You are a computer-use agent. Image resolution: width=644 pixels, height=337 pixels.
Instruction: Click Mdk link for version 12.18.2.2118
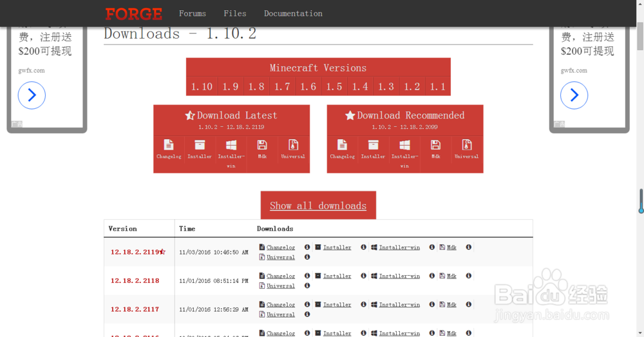coord(451,276)
